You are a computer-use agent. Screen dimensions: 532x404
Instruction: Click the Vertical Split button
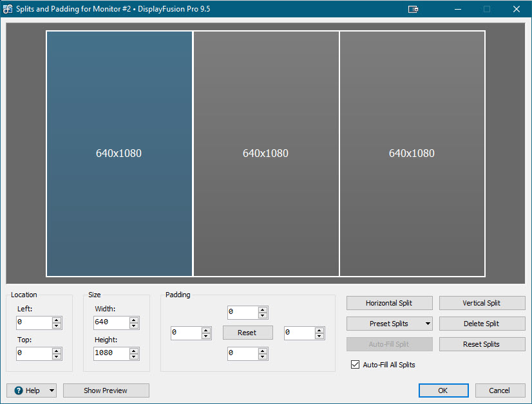(x=482, y=303)
